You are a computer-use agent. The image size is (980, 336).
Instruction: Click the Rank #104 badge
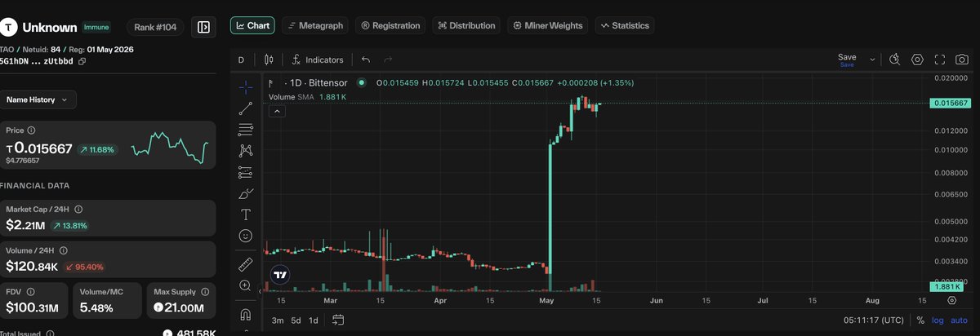tap(156, 27)
